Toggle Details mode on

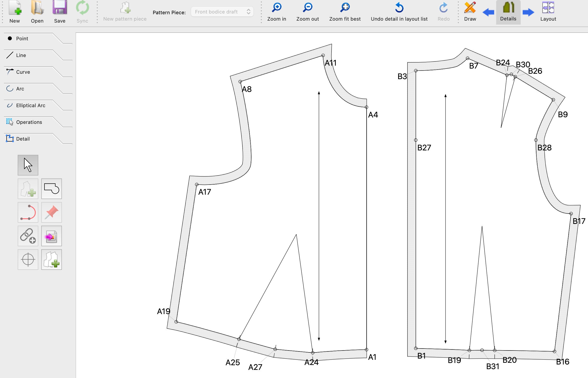[508, 11]
